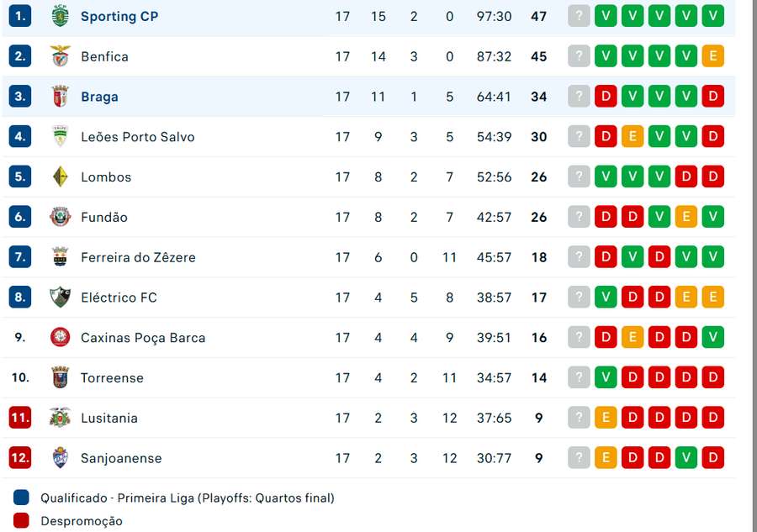The image size is (757, 532).
Task: Click the blue Qualificado legend color square
Action: click(x=22, y=498)
